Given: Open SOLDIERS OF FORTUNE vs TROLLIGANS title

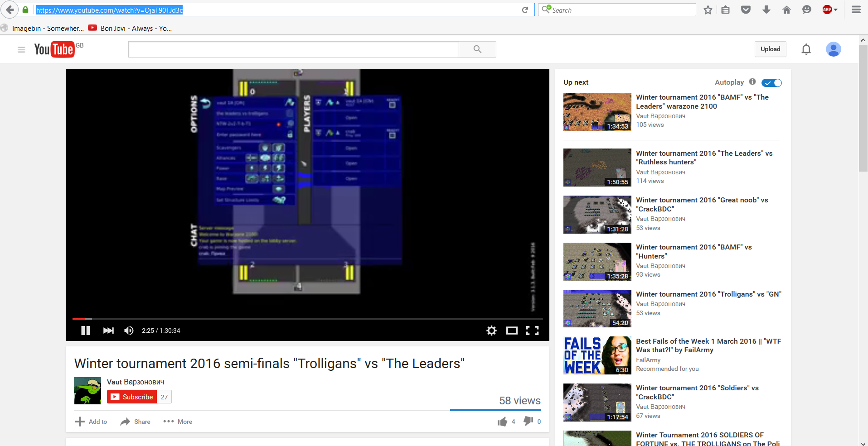Looking at the screenshot, I should pyautogui.click(x=708, y=439).
